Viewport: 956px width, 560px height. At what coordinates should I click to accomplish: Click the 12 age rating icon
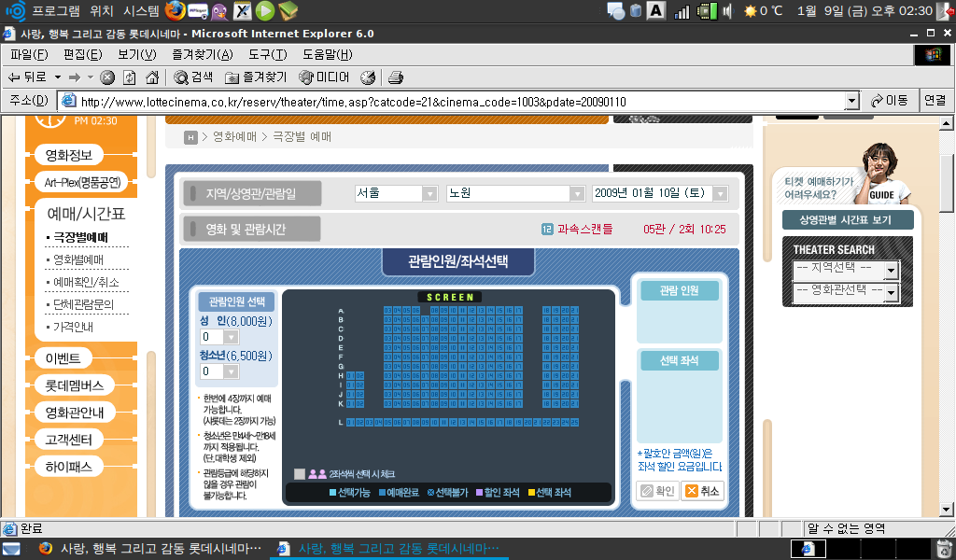click(x=547, y=229)
